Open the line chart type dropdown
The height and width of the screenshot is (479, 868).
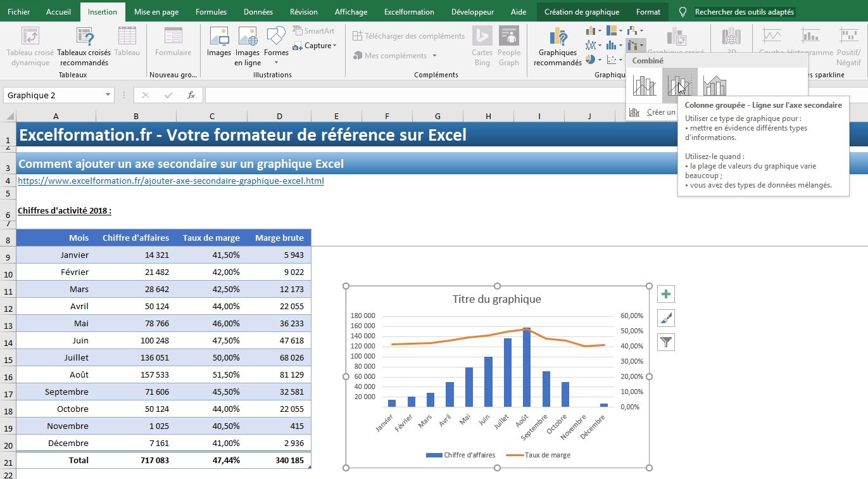click(593, 45)
